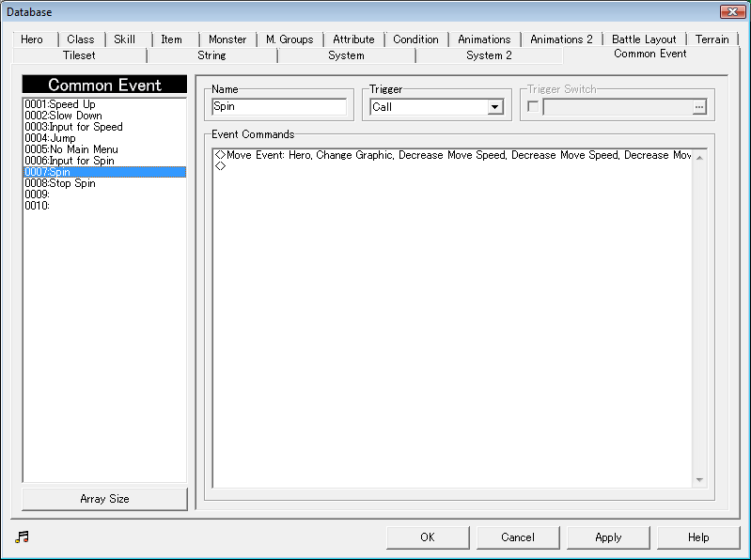Open the Trigger dropdown set to Call

point(495,107)
